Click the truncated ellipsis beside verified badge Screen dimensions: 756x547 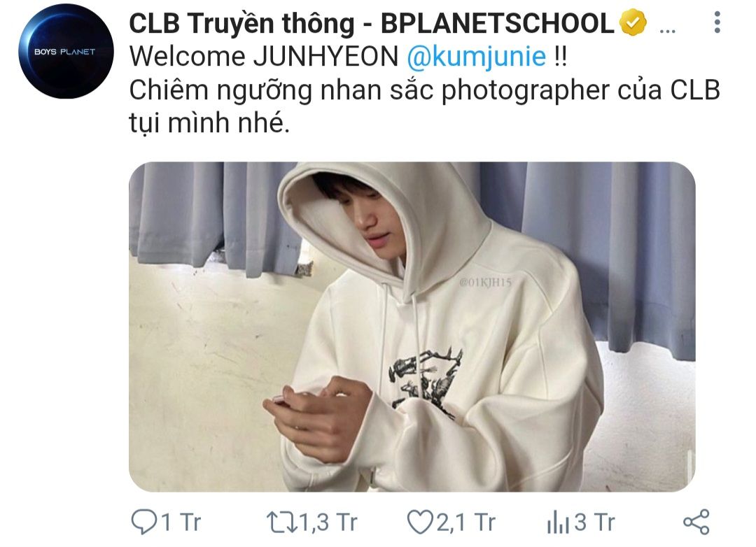[x=667, y=31]
